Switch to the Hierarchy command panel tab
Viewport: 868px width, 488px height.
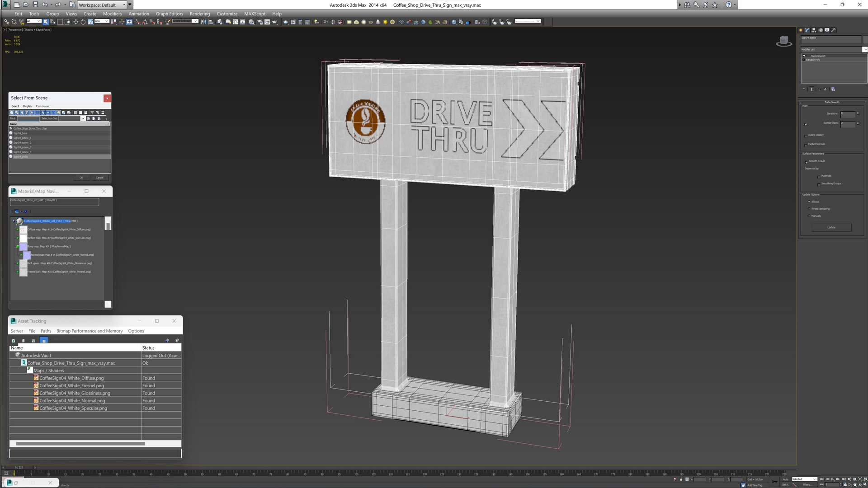[x=814, y=30]
